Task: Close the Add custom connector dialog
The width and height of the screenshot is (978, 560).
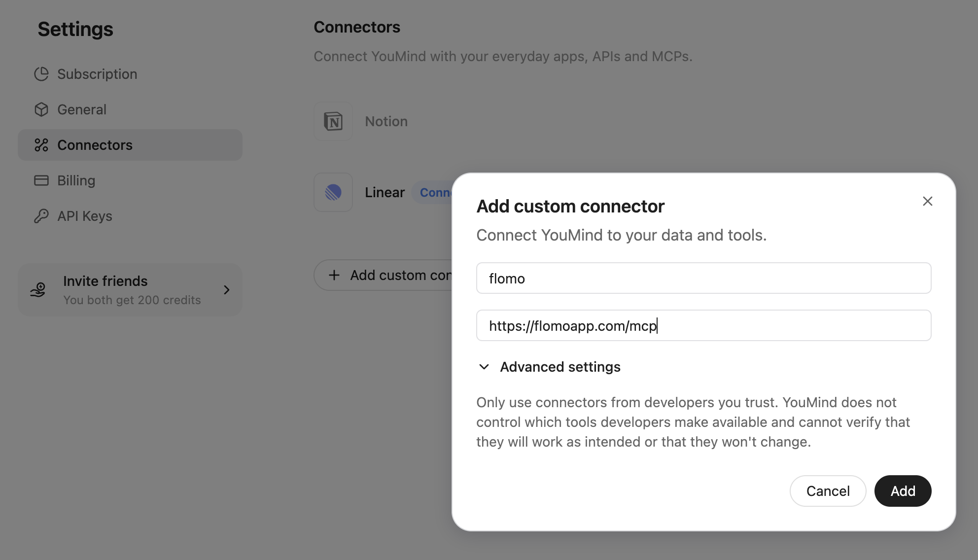Action: (x=927, y=201)
